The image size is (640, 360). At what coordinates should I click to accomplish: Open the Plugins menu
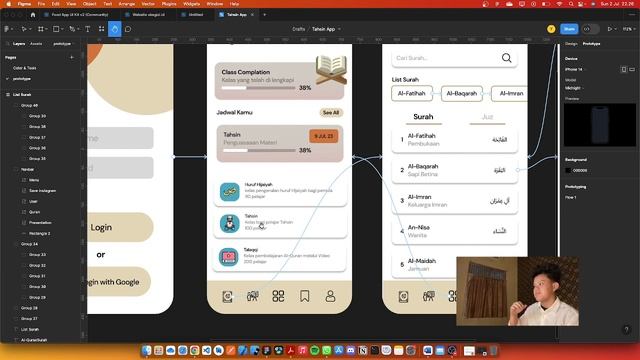(169, 4)
